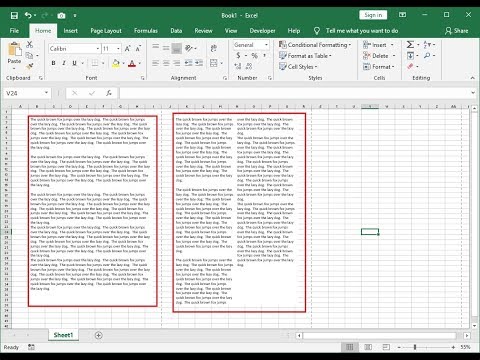The height and width of the screenshot is (360, 480).
Task: Click the new sheet plus icon
Action: point(98,335)
